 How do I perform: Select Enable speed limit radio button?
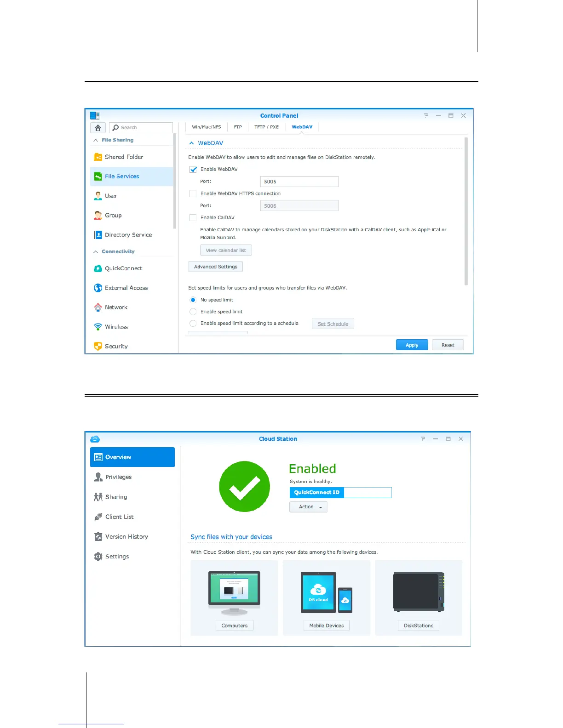(193, 312)
